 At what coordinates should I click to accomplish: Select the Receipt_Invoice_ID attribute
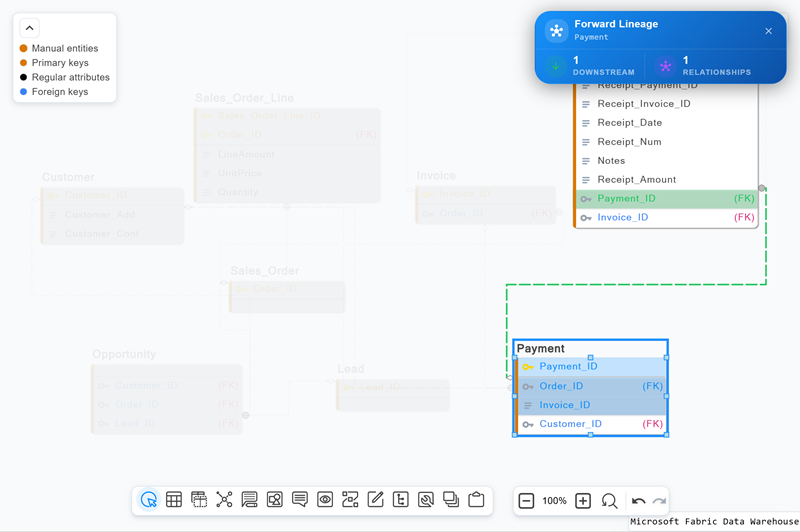tap(666, 104)
